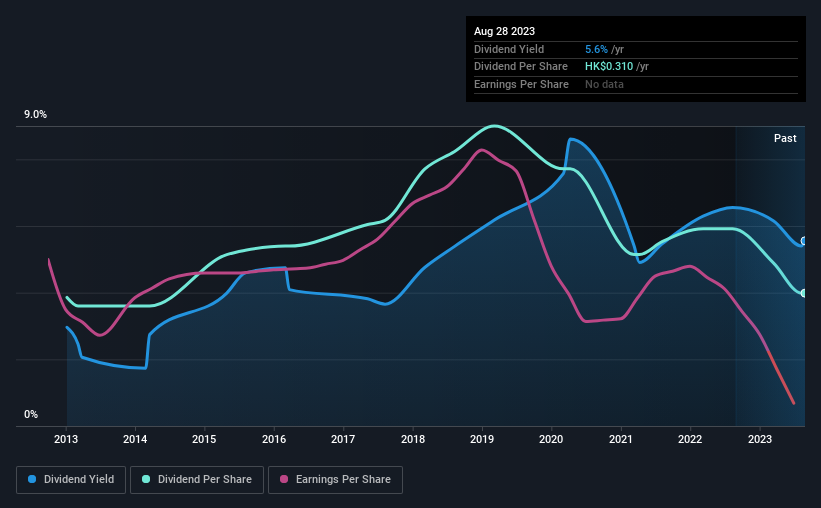Click the 2018 x-axis label
The width and height of the screenshot is (821, 508).
pos(413,439)
